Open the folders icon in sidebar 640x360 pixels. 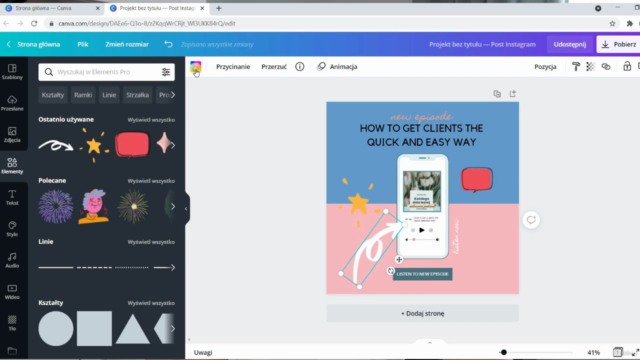point(12,351)
